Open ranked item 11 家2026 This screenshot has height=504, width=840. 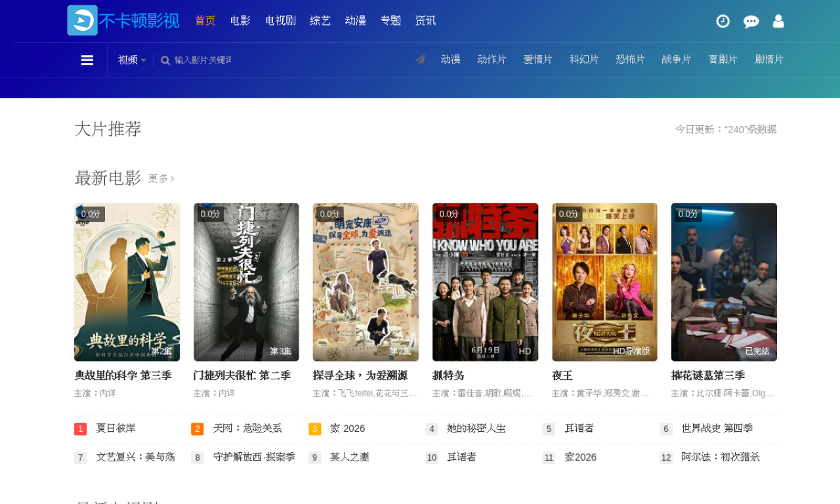(581, 457)
